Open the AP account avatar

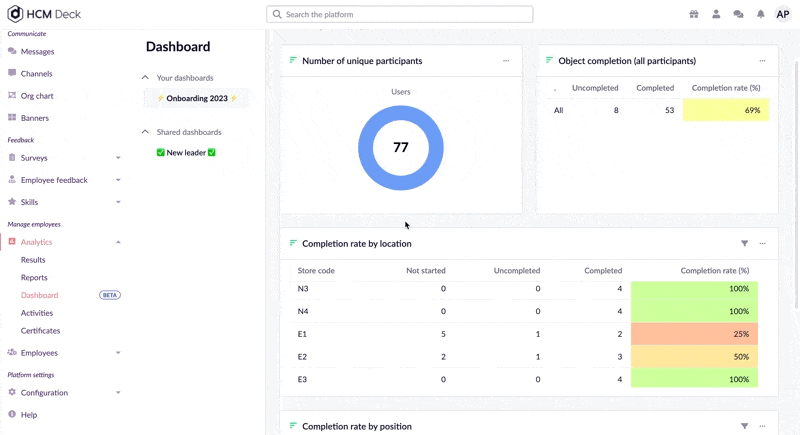(783, 14)
